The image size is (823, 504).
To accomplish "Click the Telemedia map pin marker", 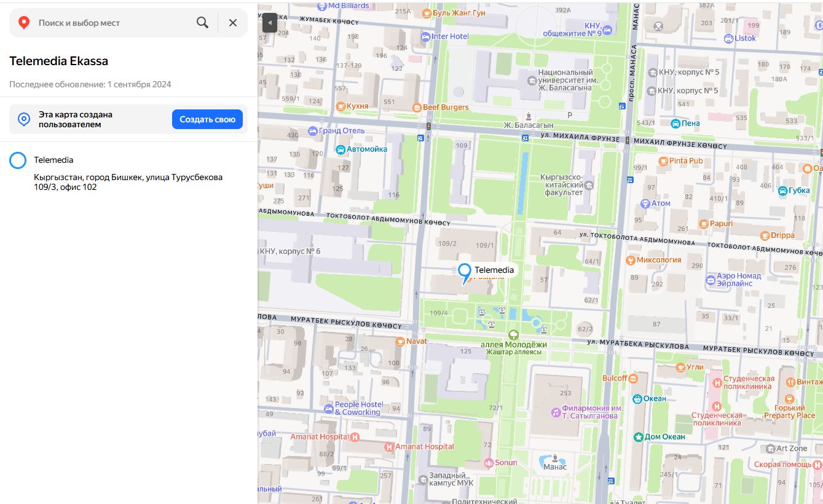I will 465,272.
